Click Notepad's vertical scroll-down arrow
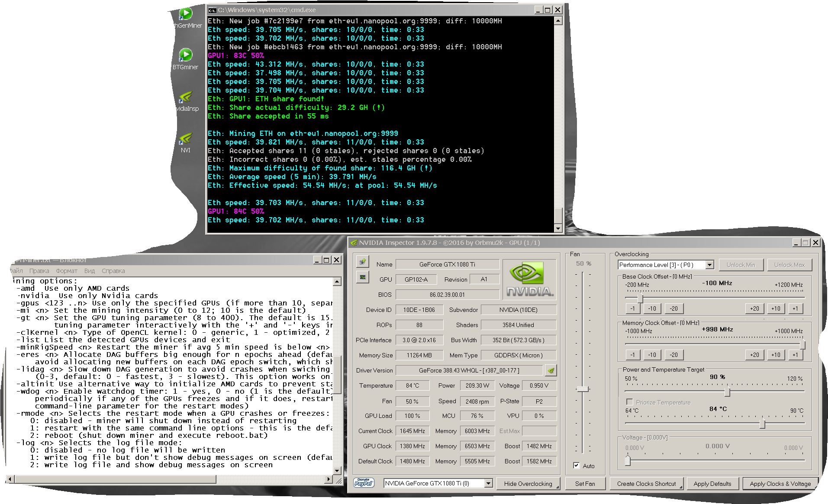828x504 pixels. click(337, 470)
